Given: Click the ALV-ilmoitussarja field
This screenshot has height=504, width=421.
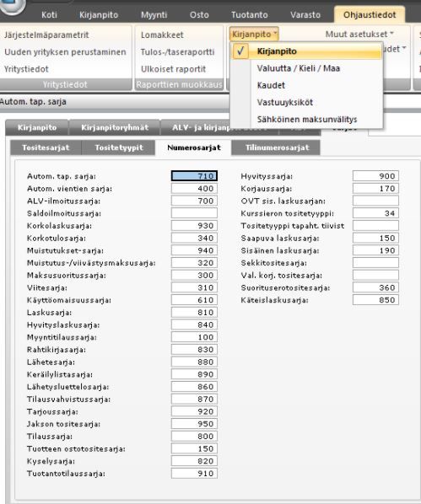Looking at the screenshot, I should [x=194, y=201].
